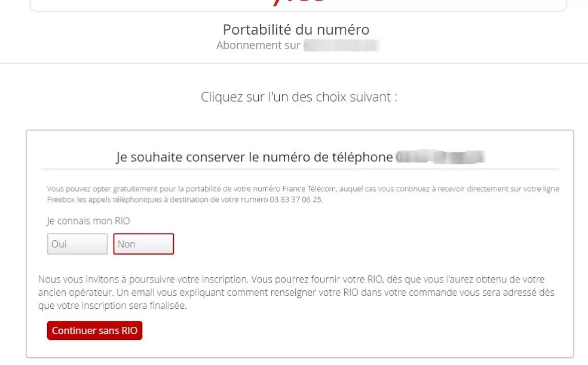Select "Oui" for knowing my RIO
This screenshot has width=588, height=365.
click(x=77, y=244)
